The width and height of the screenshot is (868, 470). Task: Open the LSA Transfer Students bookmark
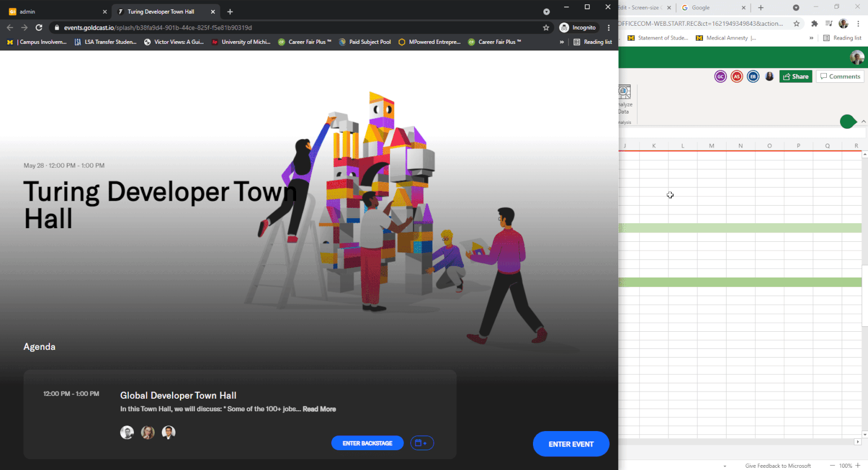pyautogui.click(x=105, y=42)
